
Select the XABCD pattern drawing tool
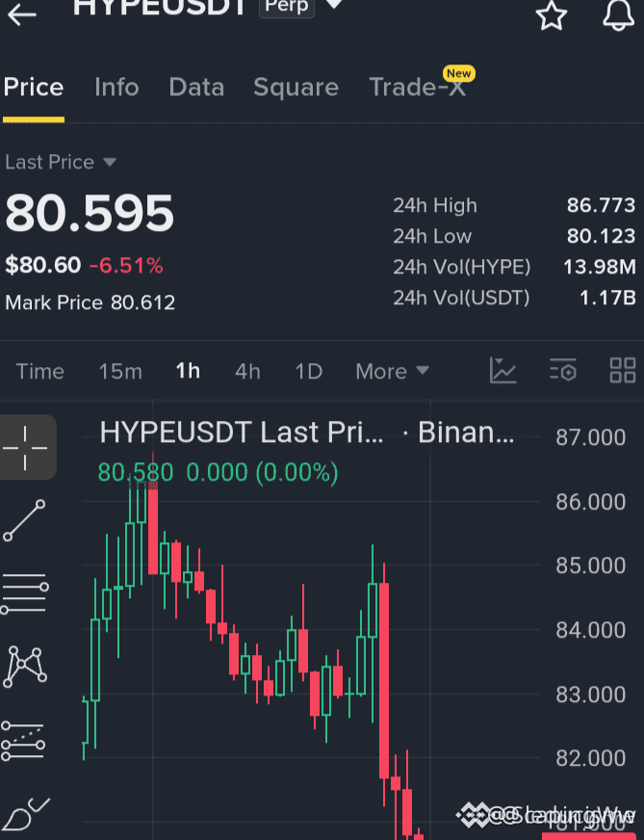click(x=25, y=667)
